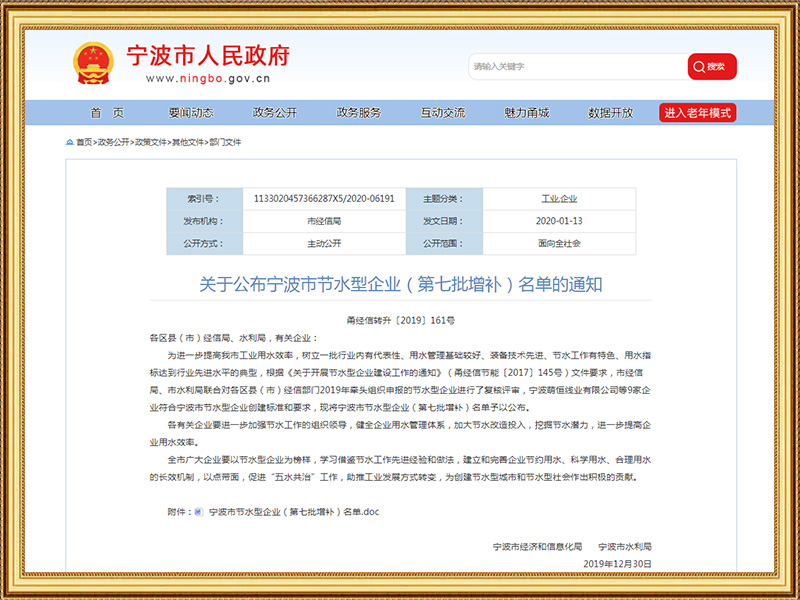Click the 索引号 label cell
800x600 pixels.
205,199
